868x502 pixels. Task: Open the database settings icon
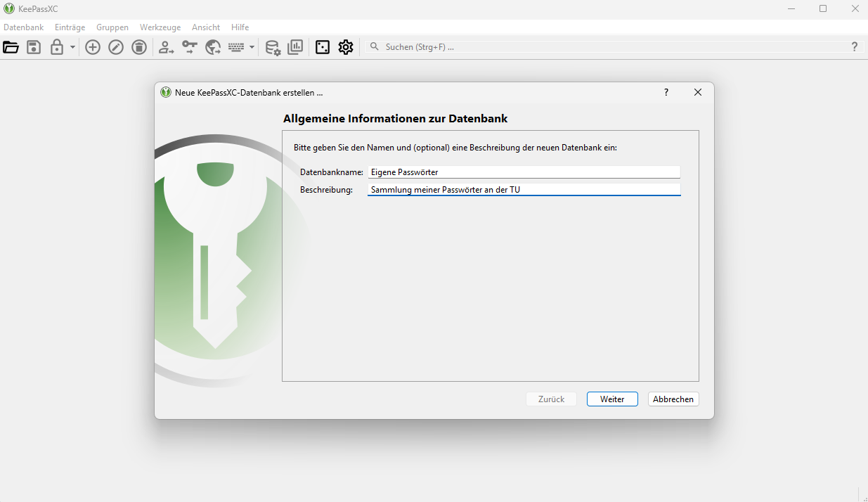(x=273, y=47)
